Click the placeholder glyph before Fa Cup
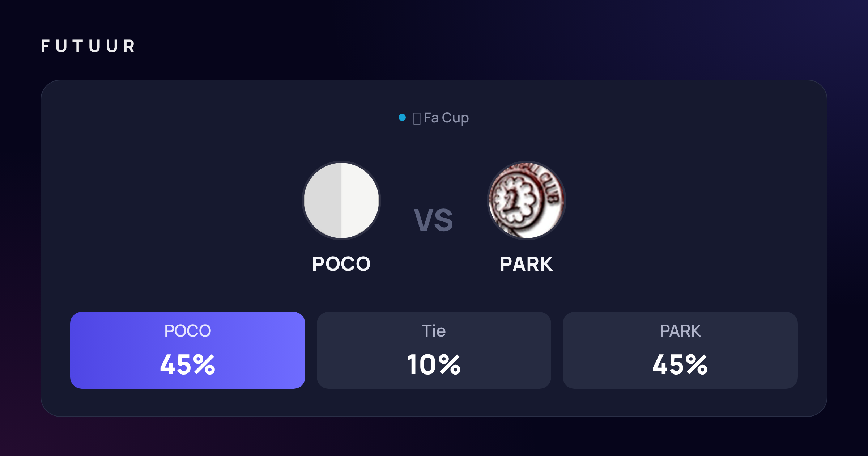Screen dimensions: 868x456 click(417, 118)
